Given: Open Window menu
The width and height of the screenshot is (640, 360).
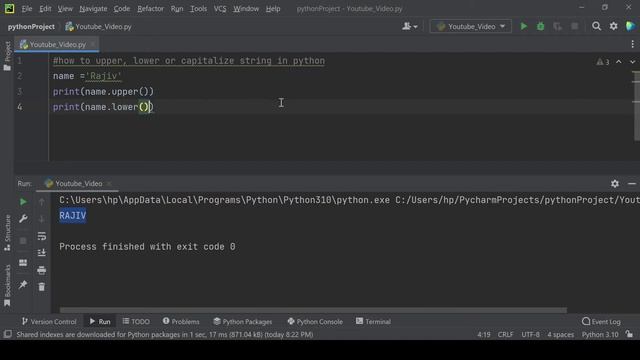Looking at the screenshot, I should 246,9.
